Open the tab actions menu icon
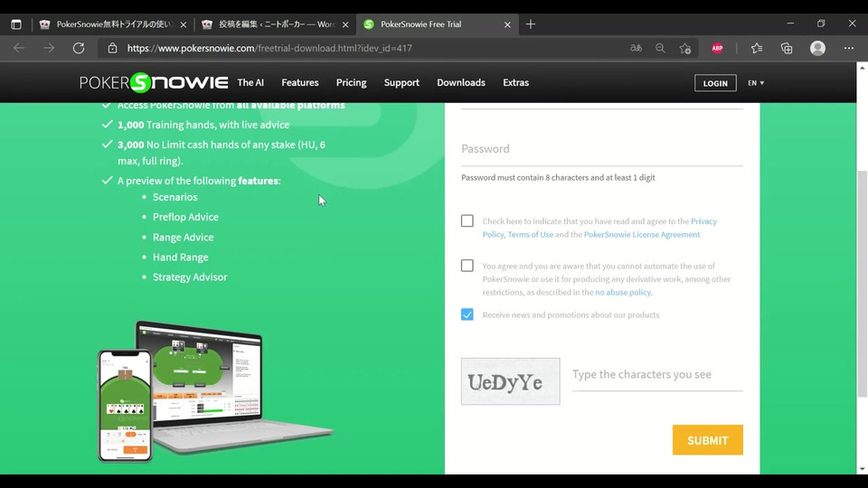Viewport: 868px width, 488px height. click(x=16, y=24)
